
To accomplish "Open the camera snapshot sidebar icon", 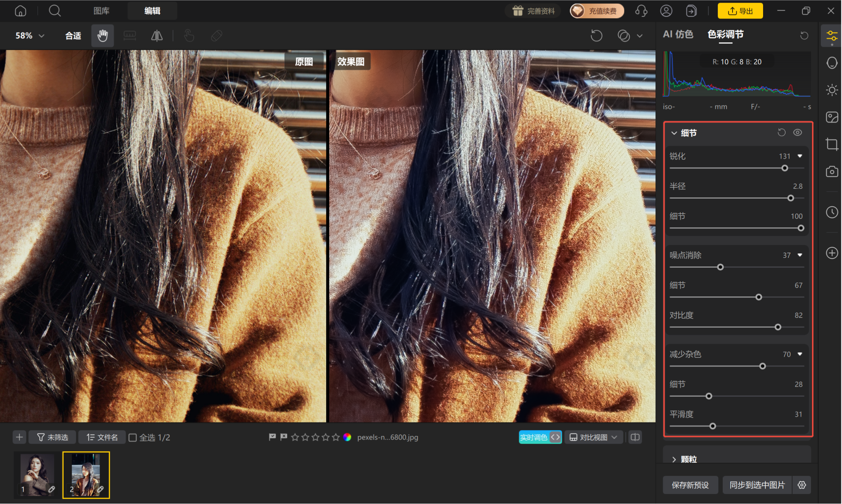I will 832,171.
